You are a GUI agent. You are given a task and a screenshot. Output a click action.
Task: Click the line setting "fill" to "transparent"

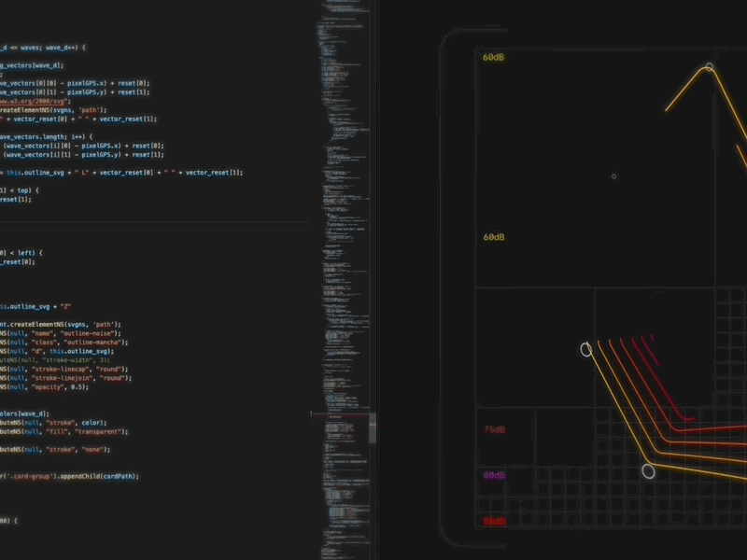click(x=64, y=432)
